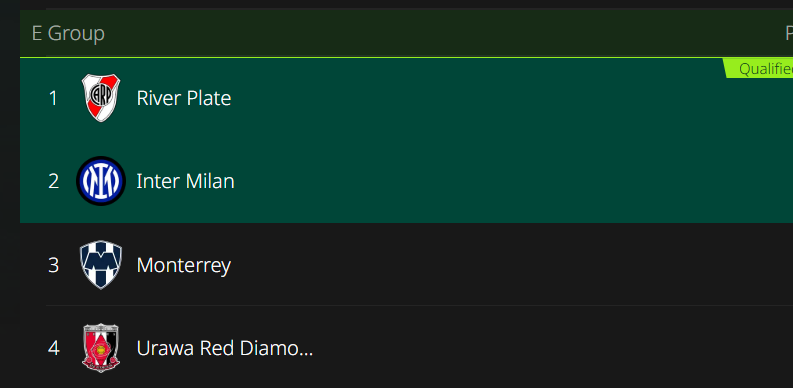Viewport: 793px width, 388px height.
Task: Open the Monterrey team name
Action: pos(184,265)
